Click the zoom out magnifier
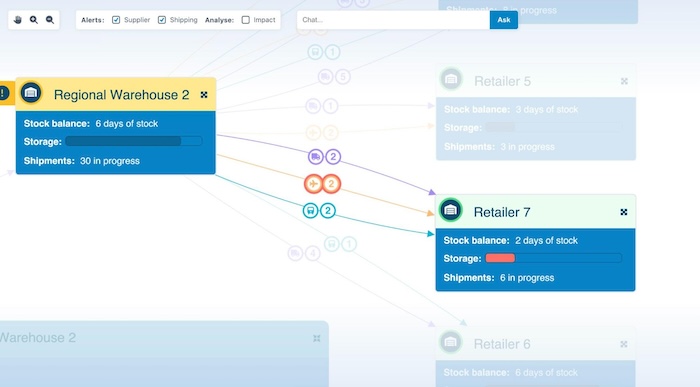 click(50, 20)
